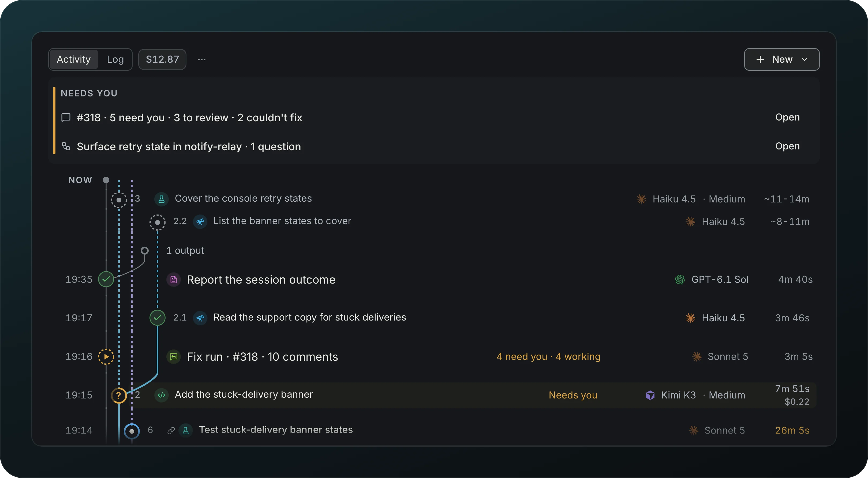868x478 pixels.
Task: Click the '4 need you · 4 working' status
Action: [549, 356]
